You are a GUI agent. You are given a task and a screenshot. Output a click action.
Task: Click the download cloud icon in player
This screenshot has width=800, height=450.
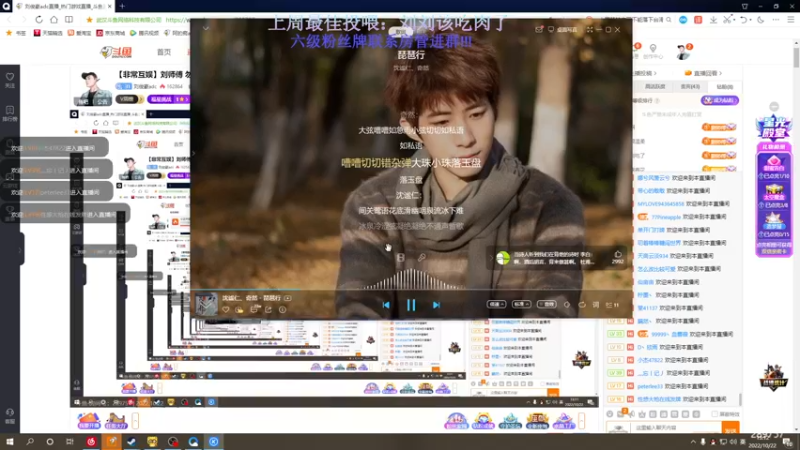click(239, 310)
